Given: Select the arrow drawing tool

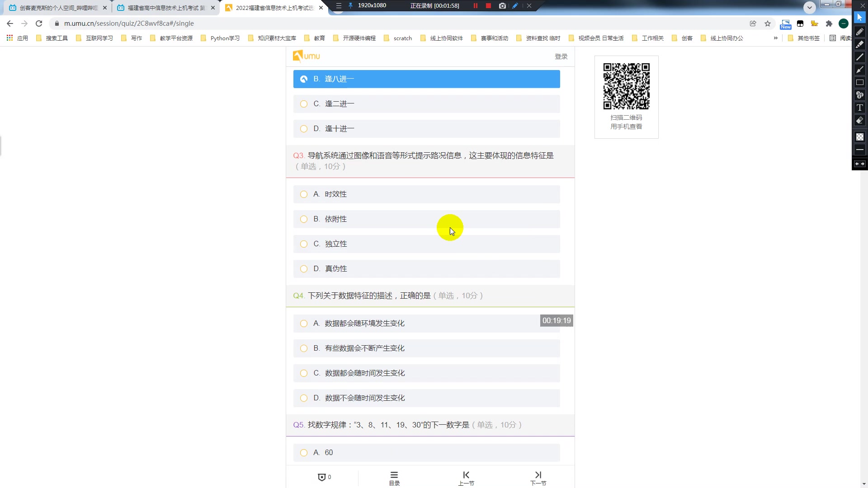Looking at the screenshot, I should pos(859,70).
